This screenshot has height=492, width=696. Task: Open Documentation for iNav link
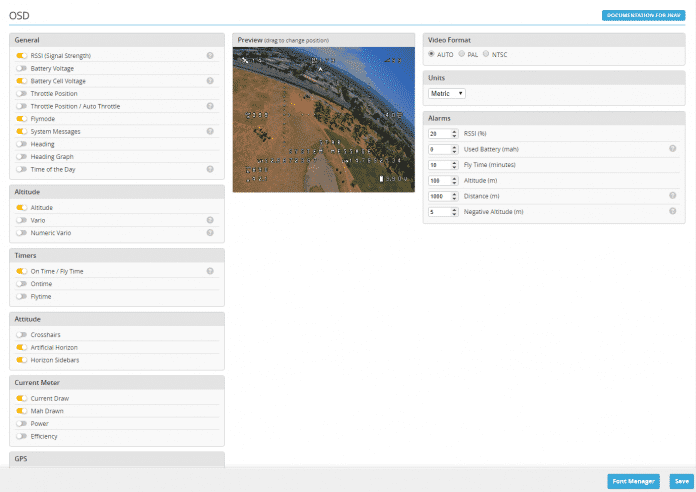(x=643, y=15)
